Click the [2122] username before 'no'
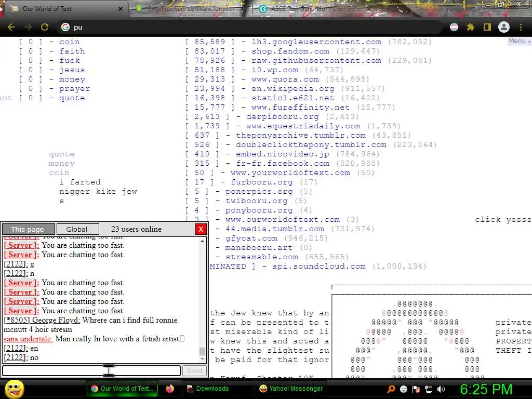 [x=16, y=357]
